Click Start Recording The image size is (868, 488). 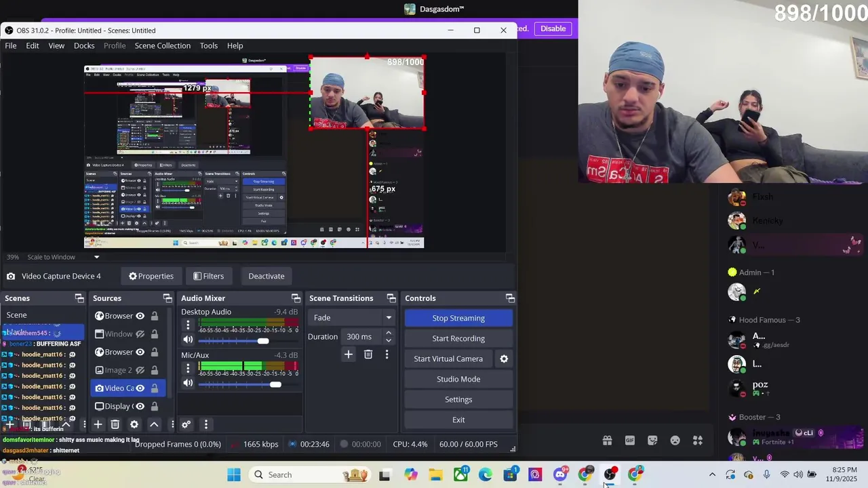pyautogui.click(x=458, y=338)
